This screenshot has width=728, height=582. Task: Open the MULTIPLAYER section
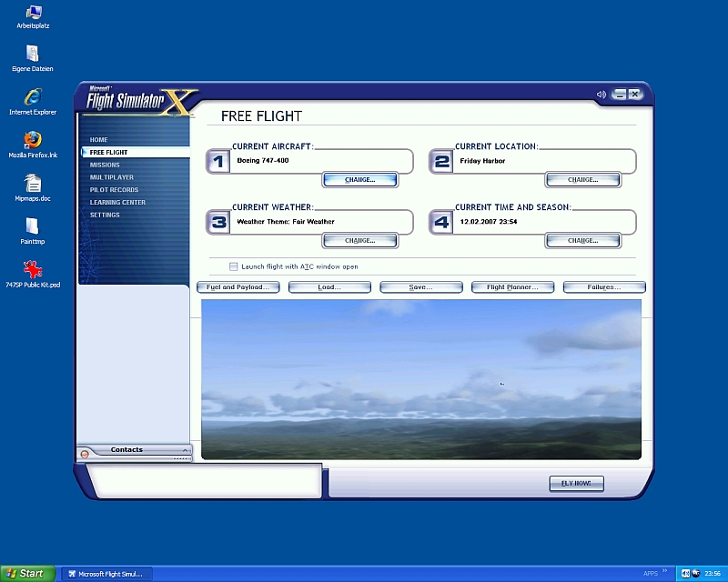[x=111, y=177]
